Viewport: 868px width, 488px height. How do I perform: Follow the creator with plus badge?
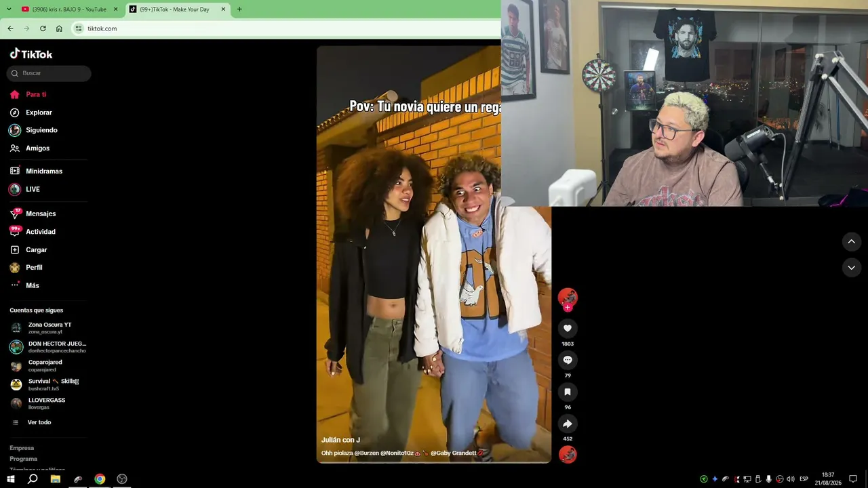(x=568, y=308)
